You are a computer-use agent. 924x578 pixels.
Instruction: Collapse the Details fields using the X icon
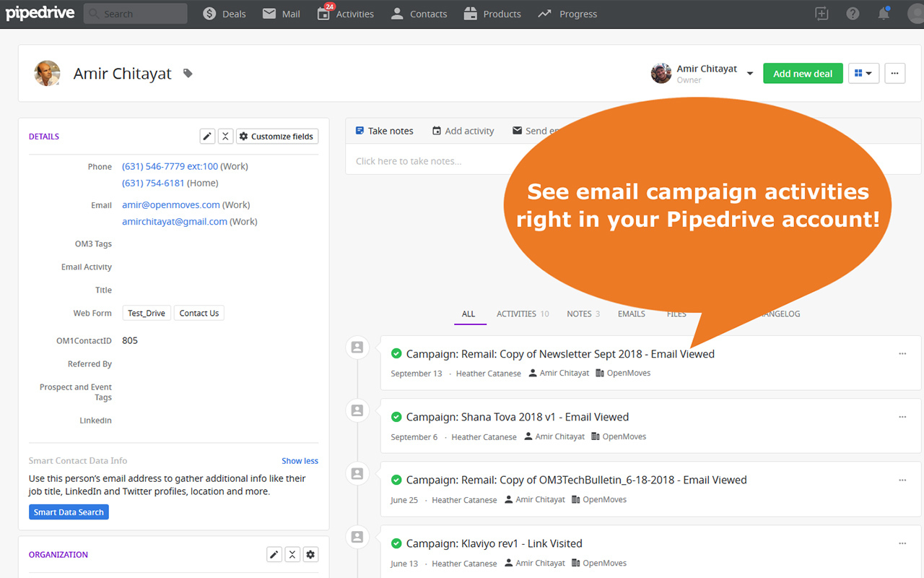(225, 136)
